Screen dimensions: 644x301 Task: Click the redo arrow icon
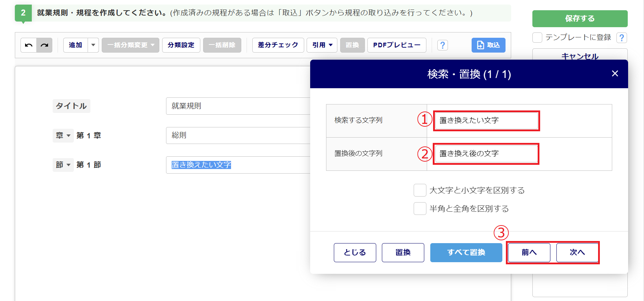point(45,45)
